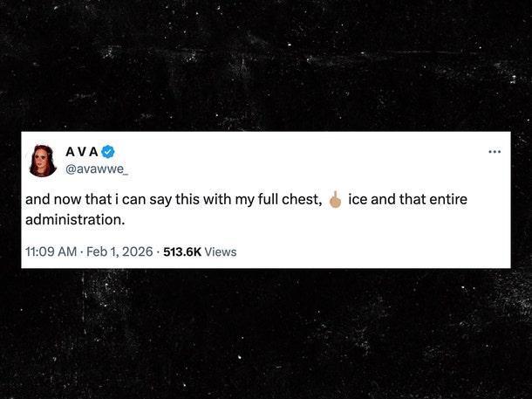
Task: Click the blue verified checkmark badge
Action: click(x=108, y=151)
